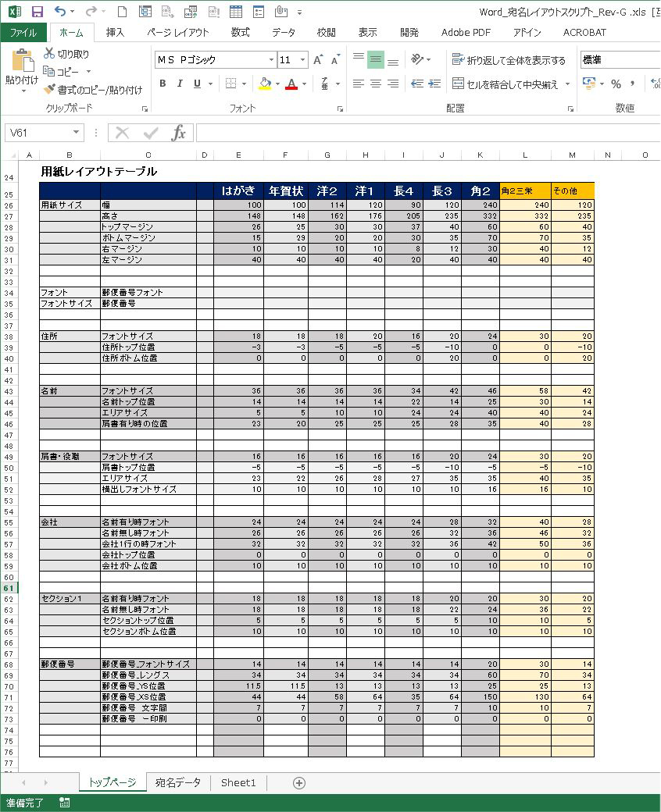Switch to the Sheet1 sheet tab
Screen dimensions: 661x812
coord(238,782)
